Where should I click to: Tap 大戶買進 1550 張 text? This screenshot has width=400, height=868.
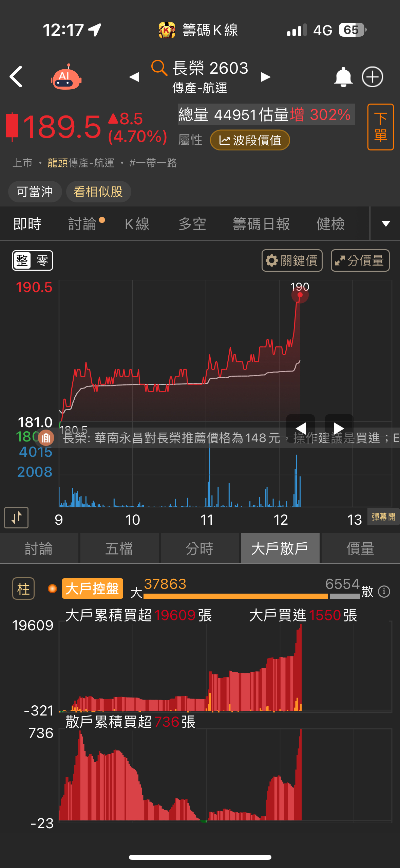303,615
